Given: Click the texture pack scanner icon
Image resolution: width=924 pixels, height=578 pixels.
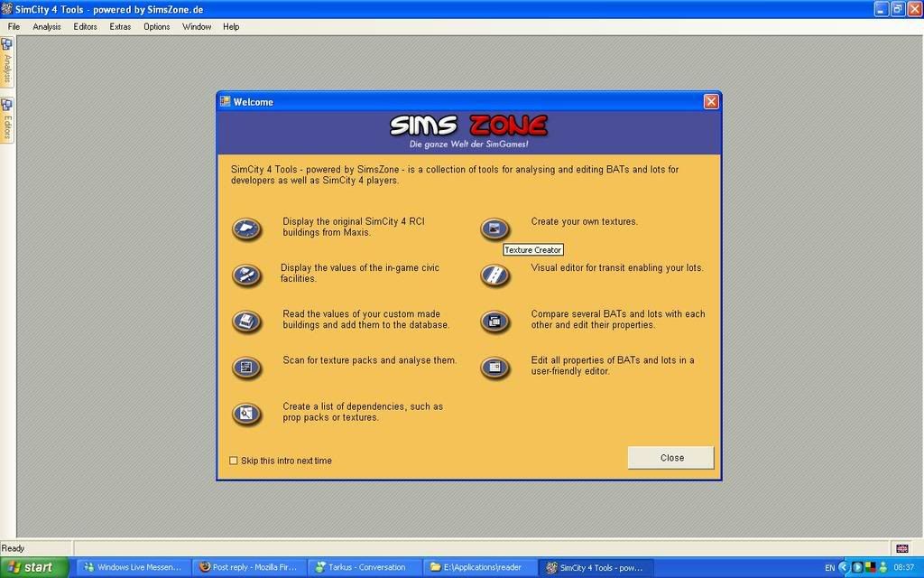Looking at the screenshot, I should tap(246, 368).
